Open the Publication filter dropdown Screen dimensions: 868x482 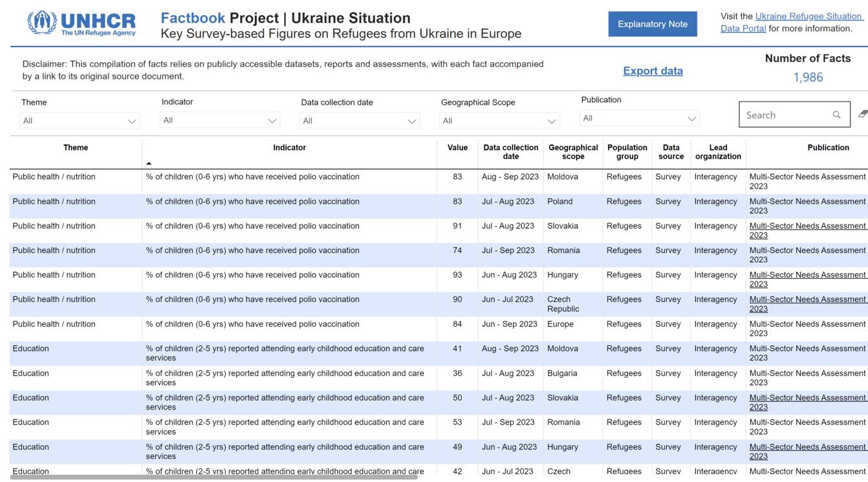(640, 118)
